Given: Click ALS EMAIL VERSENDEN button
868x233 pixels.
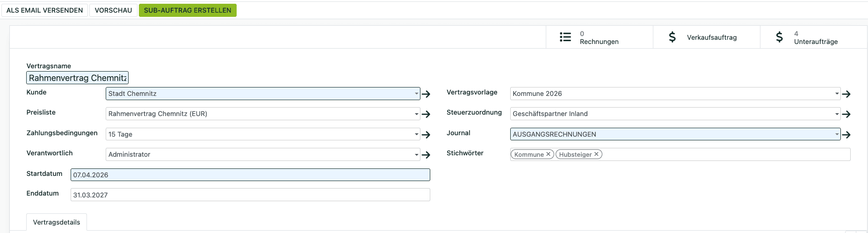Looking at the screenshot, I should (x=45, y=10).
